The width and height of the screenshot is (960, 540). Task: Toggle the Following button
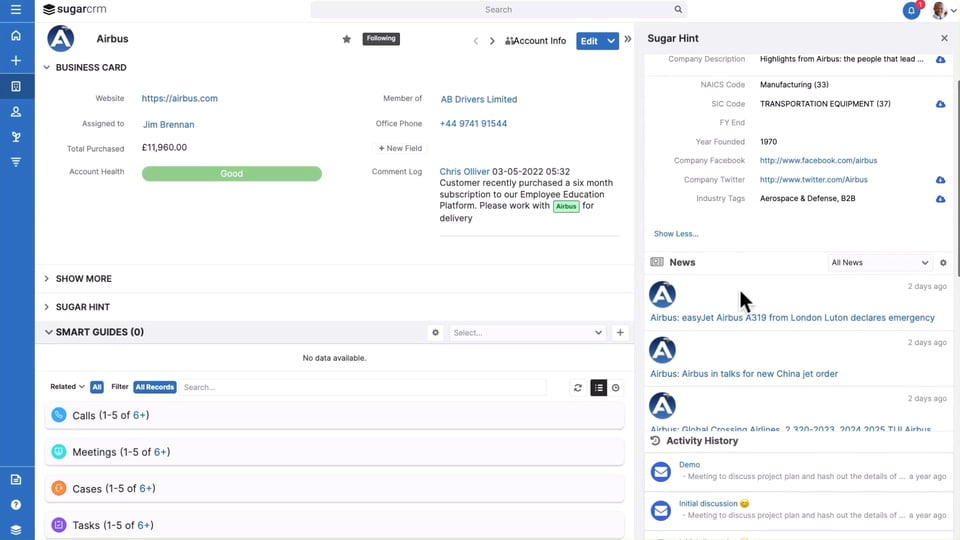[381, 39]
